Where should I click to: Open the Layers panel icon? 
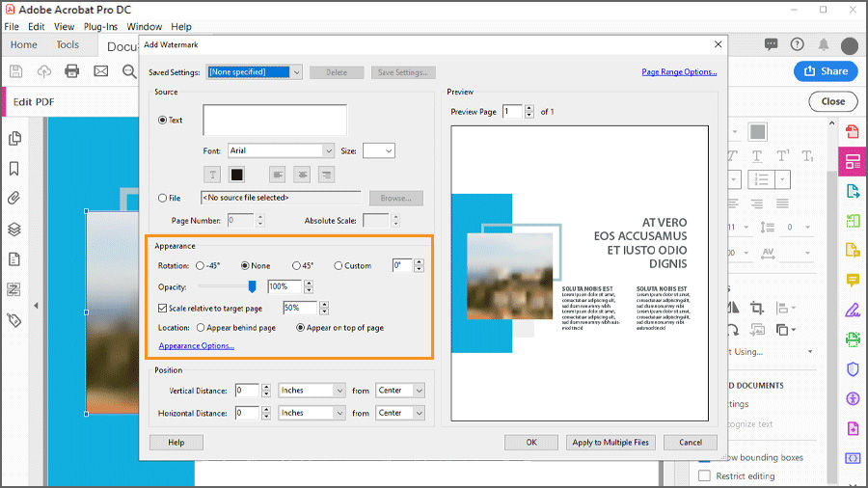pos(14,229)
